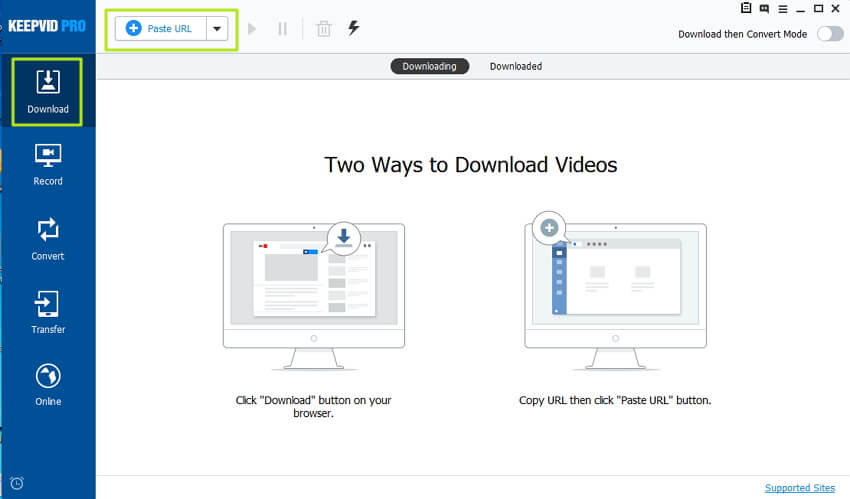Click the 'Click "Download" button on your browser.' caption
850x499 pixels.
point(313,406)
